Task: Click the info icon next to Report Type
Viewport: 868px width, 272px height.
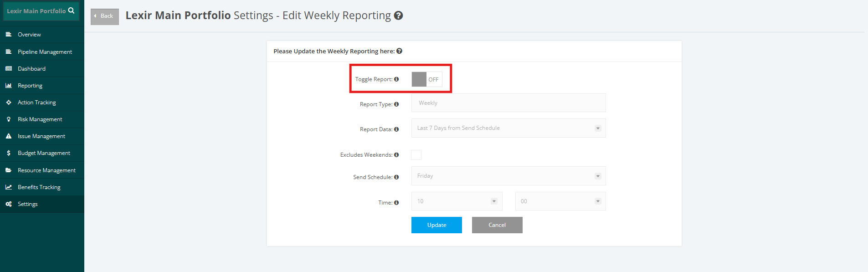Action: [x=396, y=104]
